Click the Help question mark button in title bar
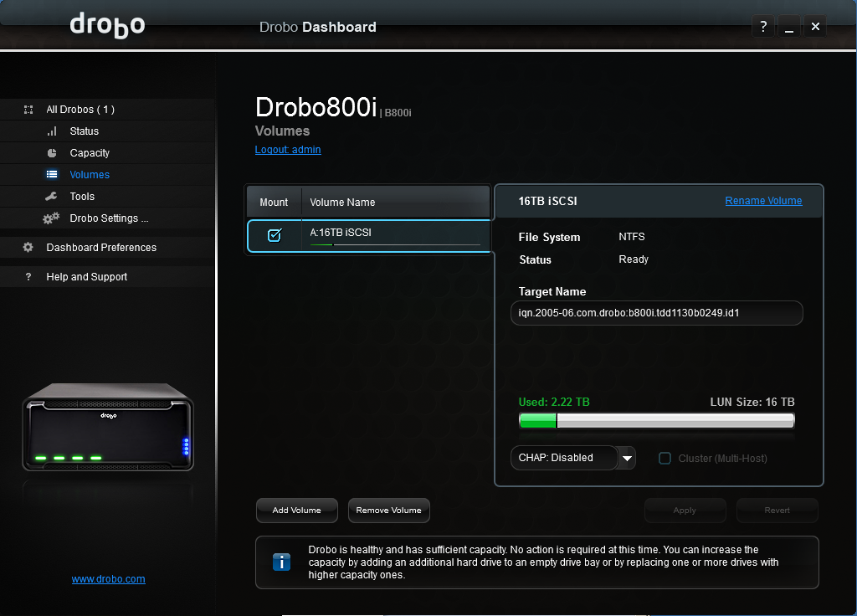857x616 pixels. 762,27
